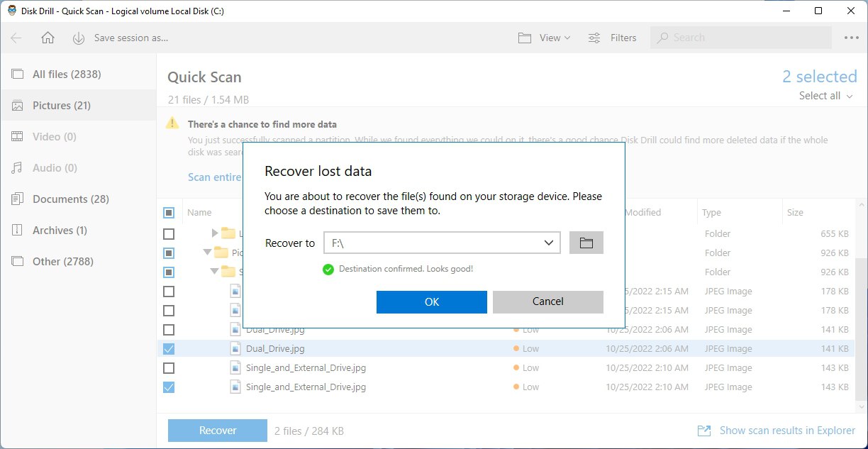Click the Search field
This screenshot has width=868, height=449.
tap(740, 38)
